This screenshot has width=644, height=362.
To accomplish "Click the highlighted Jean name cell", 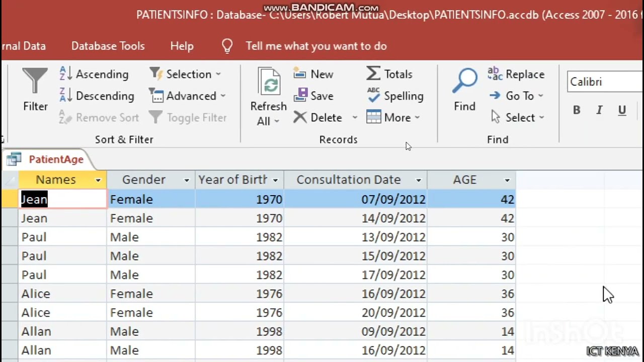I will click(63, 199).
